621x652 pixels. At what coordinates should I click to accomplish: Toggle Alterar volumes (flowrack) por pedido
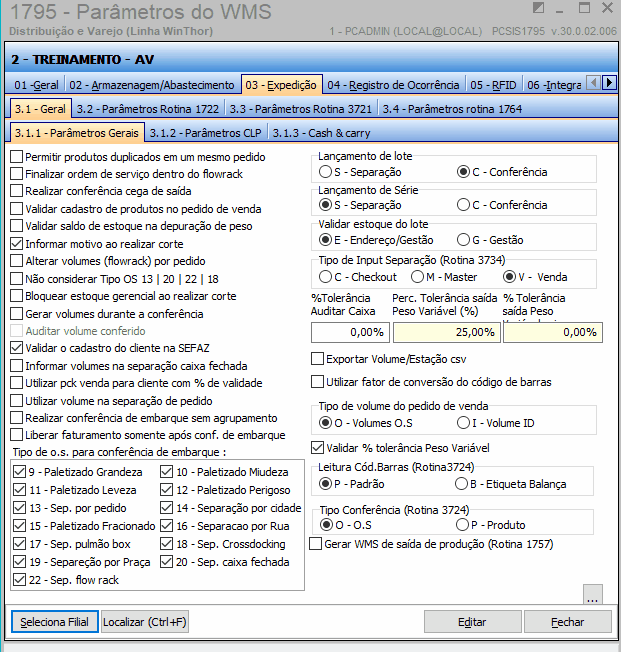pos(17,261)
